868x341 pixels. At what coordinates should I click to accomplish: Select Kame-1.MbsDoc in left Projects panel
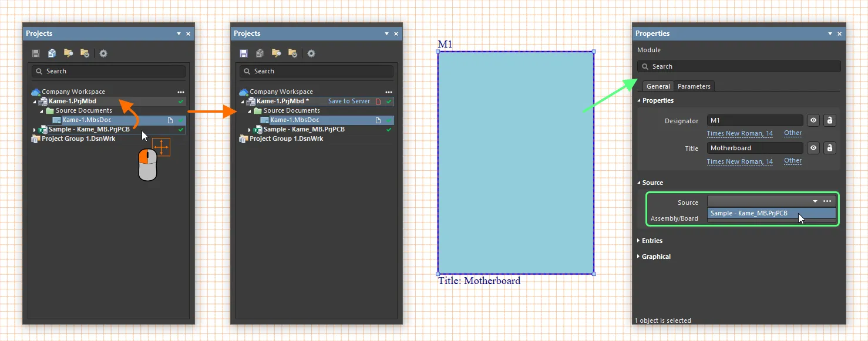click(x=86, y=120)
